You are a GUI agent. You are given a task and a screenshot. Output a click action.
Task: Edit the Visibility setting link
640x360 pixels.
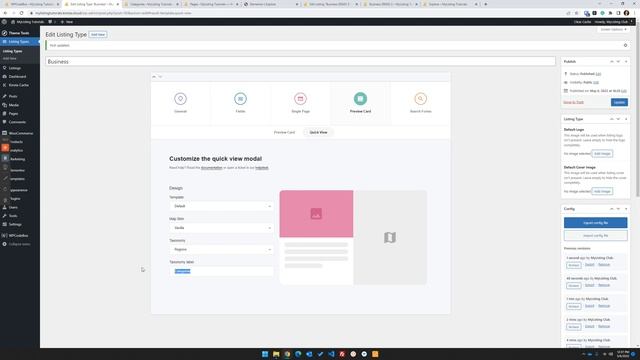tap(596, 82)
